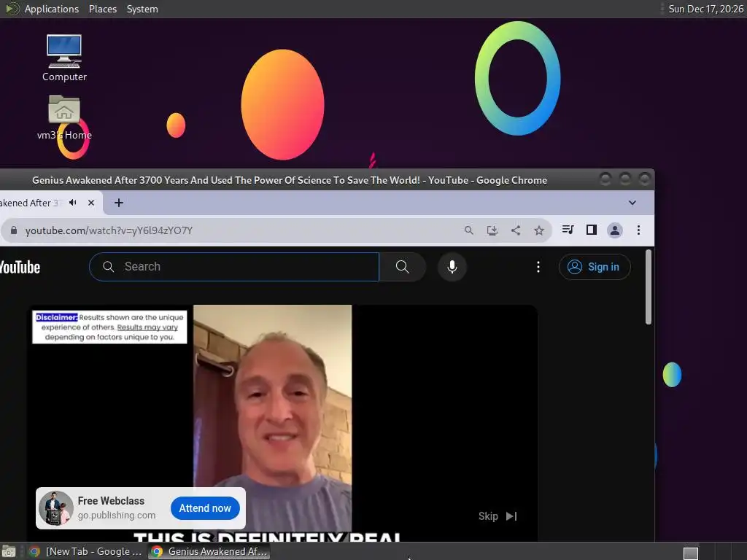Sign in to YouTube
The height and width of the screenshot is (560, 747).
point(595,267)
